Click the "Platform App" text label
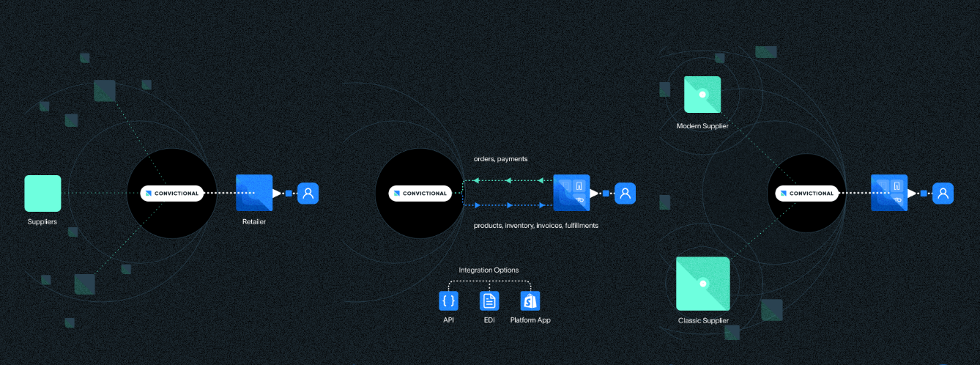Viewport: 980px width, 365px height. point(530,320)
